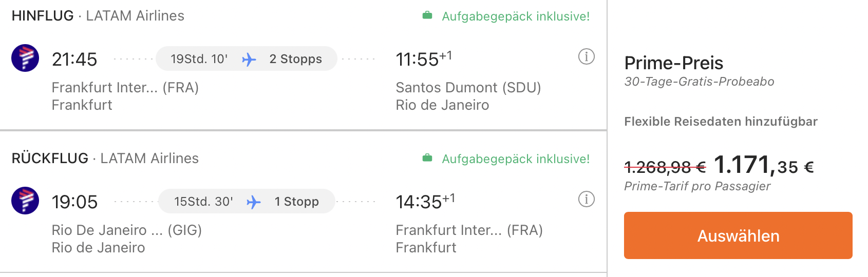Click airplane icon in 19Std. 10' pill
This screenshot has height=277, width=868.
249,60
